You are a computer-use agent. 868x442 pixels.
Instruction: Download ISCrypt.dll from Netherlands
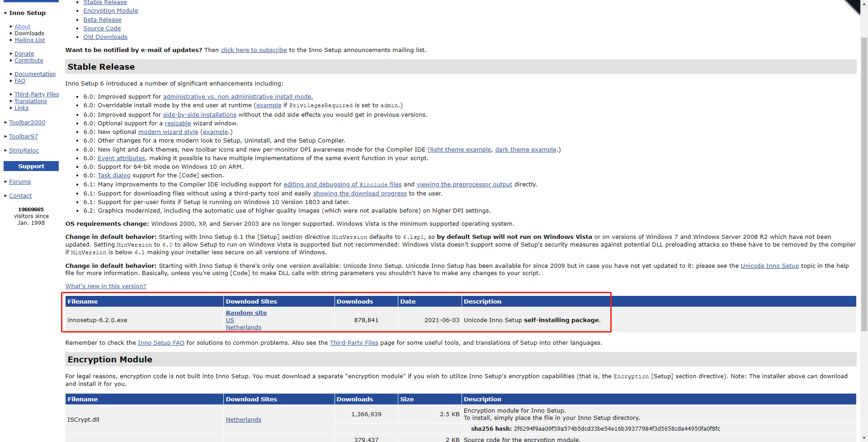pos(244,420)
